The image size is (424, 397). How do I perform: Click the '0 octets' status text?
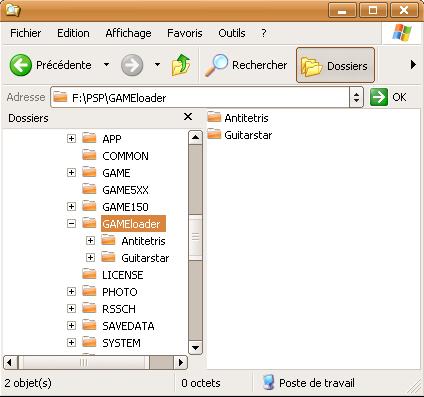(x=201, y=383)
